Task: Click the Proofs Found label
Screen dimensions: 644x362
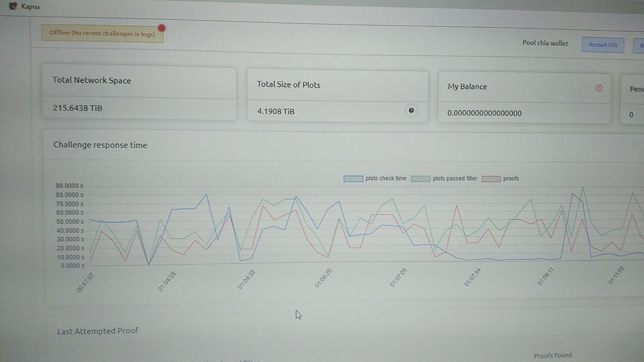Action: tap(553, 355)
